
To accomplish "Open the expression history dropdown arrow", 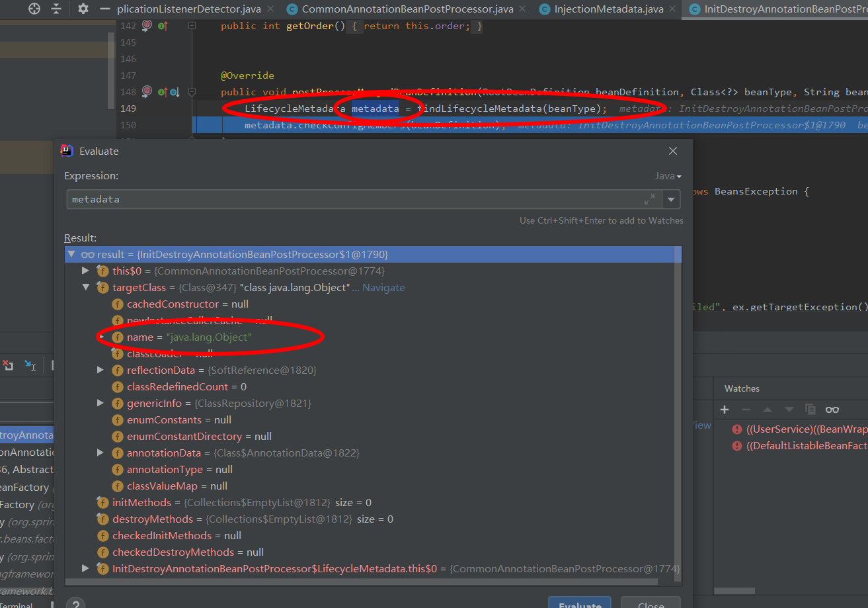I will coord(671,198).
